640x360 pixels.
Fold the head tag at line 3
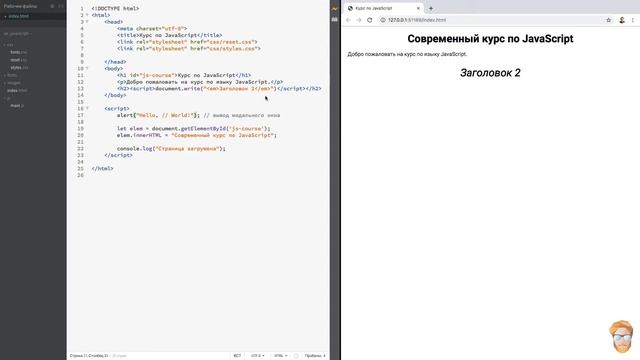[87, 22]
